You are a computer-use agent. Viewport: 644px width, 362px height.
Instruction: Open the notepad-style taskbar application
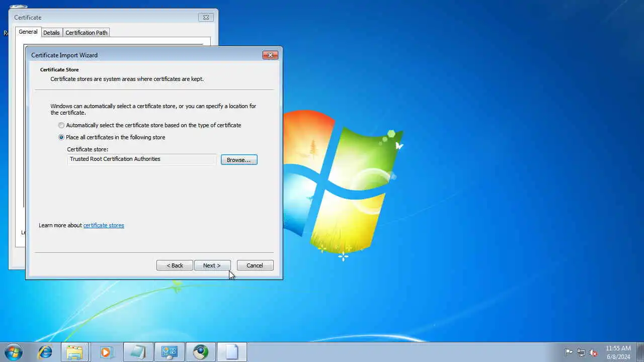(138, 352)
